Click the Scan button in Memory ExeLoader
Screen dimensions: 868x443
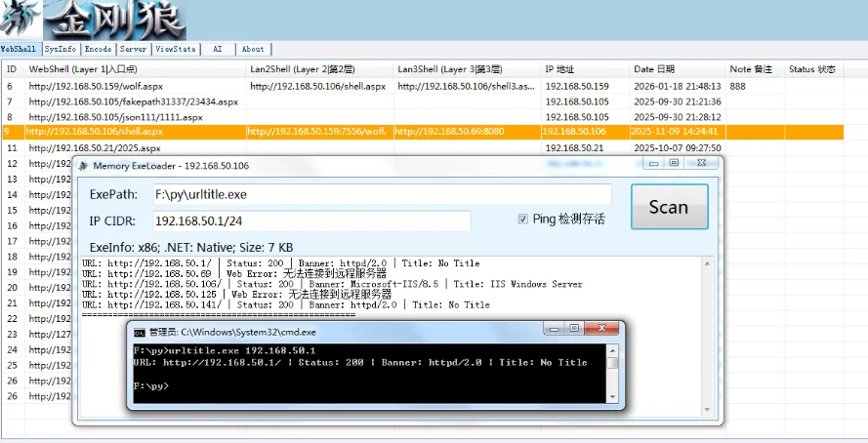(x=669, y=207)
